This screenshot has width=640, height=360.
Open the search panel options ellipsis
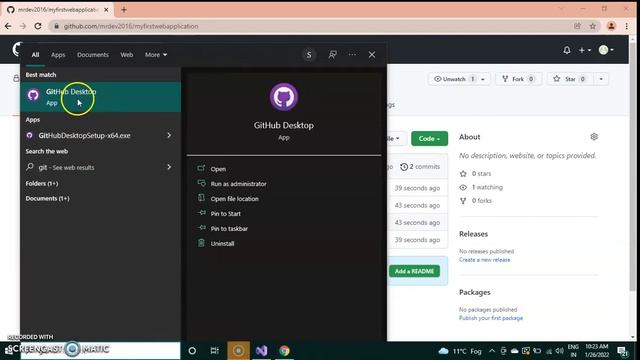coord(352,55)
